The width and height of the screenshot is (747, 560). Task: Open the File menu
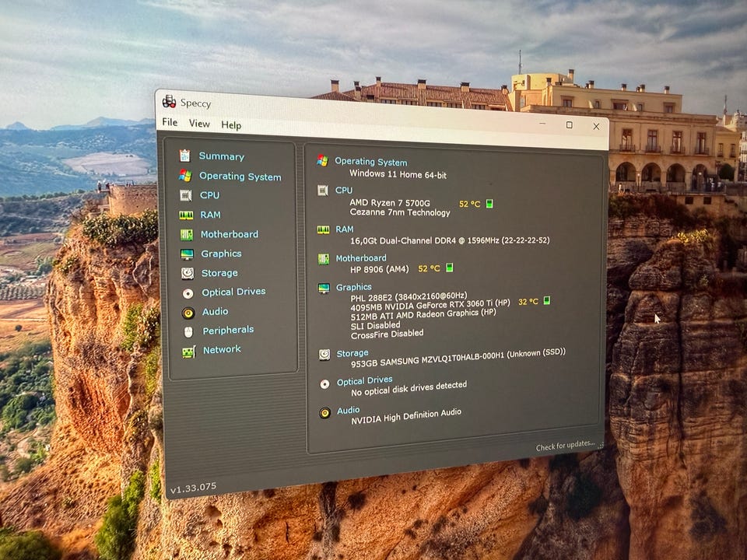click(170, 122)
